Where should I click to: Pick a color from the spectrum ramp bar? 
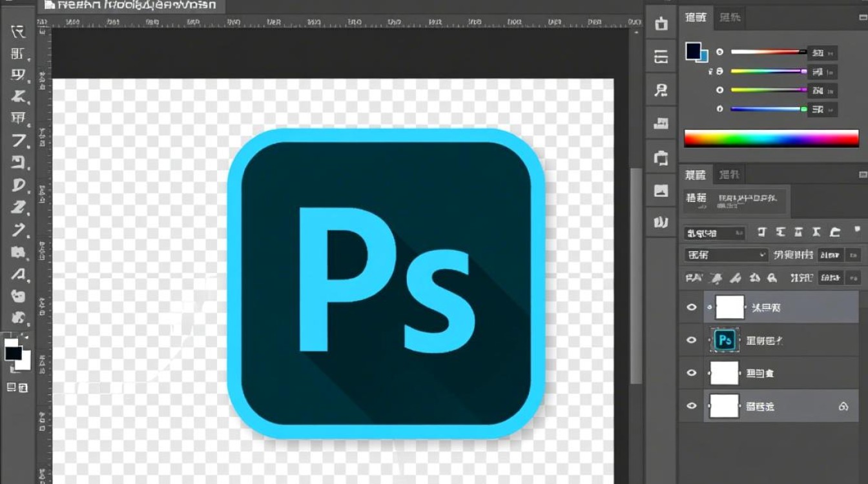tap(771, 138)
